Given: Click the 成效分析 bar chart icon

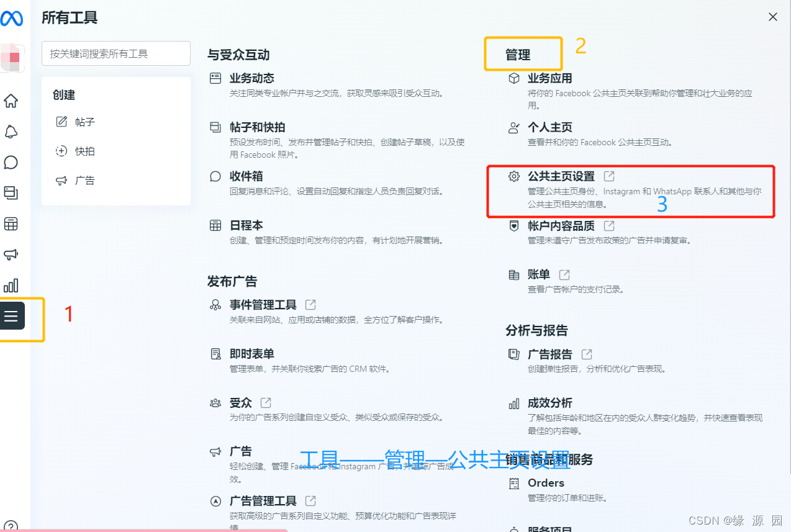Looking at the screenshot, I should point(513,404).
